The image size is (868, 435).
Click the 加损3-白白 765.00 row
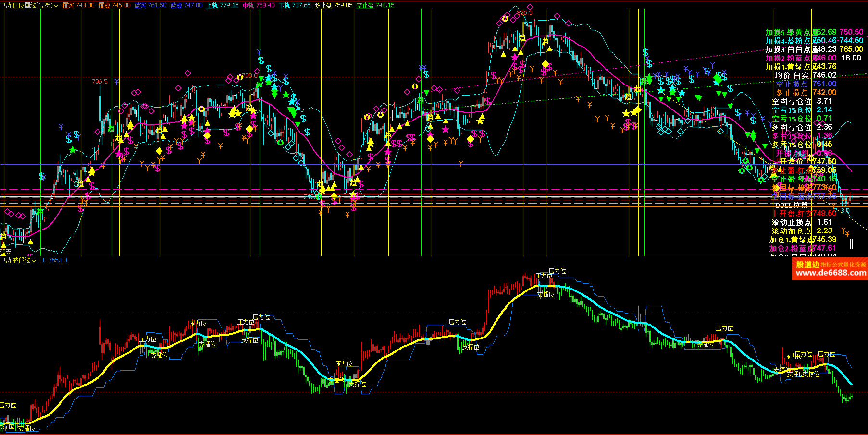815,49
